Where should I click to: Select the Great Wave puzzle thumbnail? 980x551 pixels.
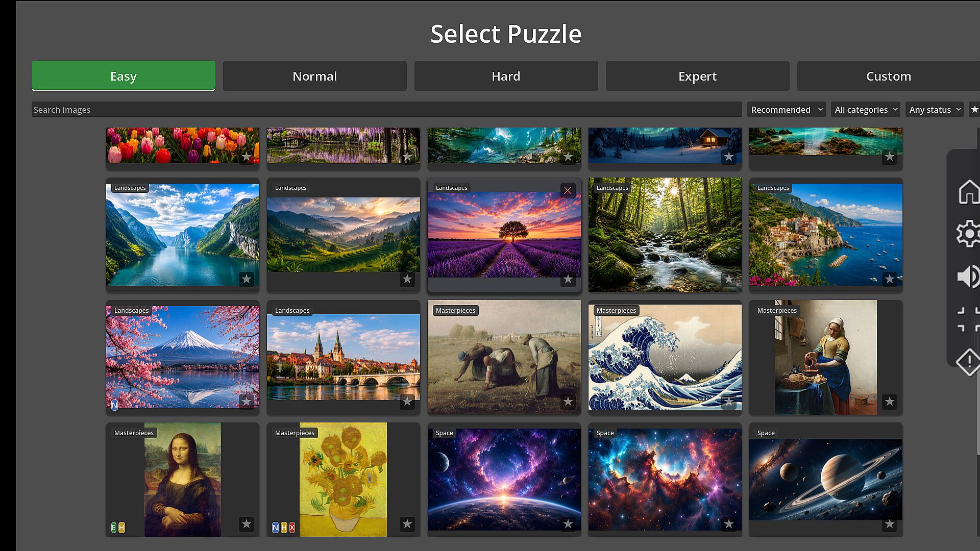coord(665,357)
